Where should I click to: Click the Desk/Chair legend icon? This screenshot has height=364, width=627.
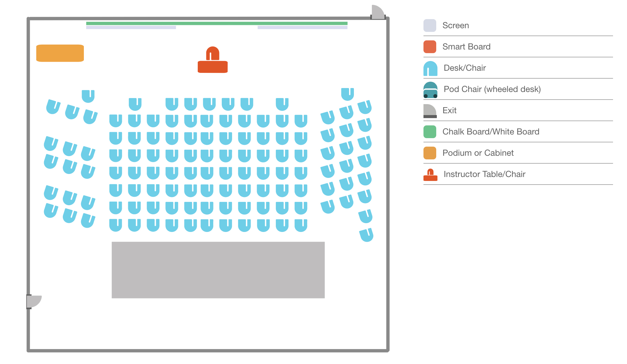point(430,69)
